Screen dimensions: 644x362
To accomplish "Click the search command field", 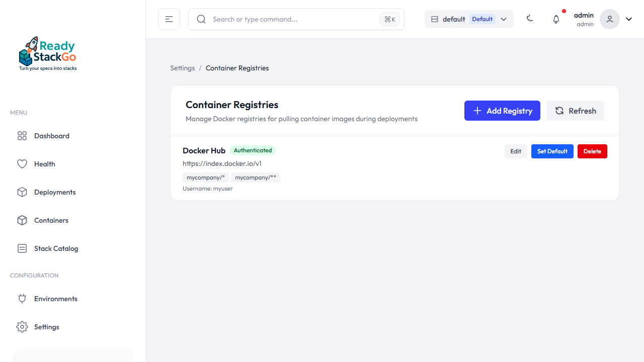I will click(282, 19).
